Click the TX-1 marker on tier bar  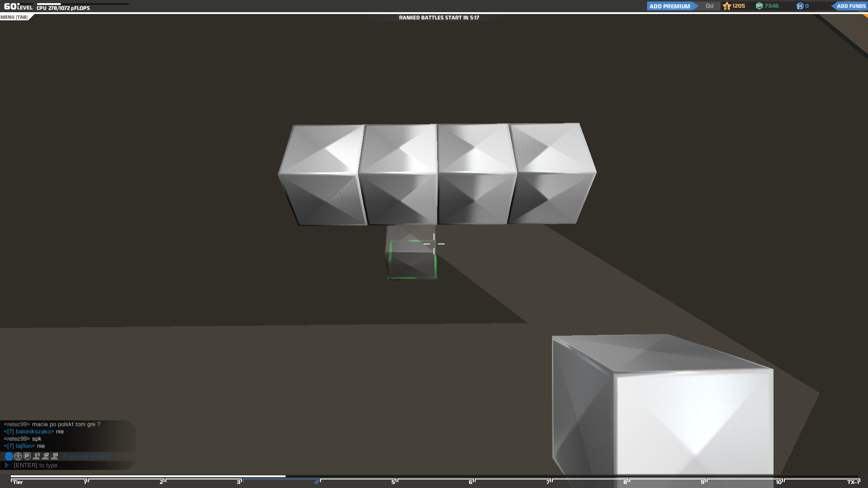click(853, 482)
